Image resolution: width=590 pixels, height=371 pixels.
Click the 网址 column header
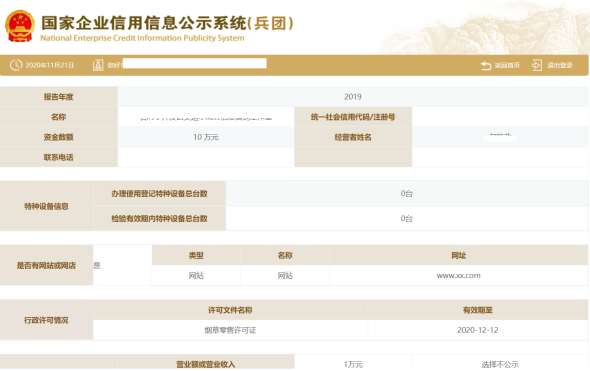click(459, 256)
